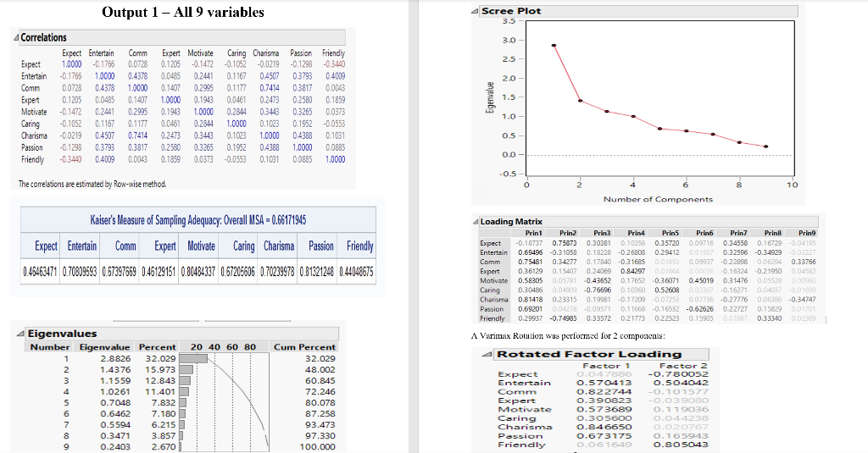This screenshot has width=868, height=453.
Task: Click percent value 15.973
Action: pyautogui.click(x=160, y=370)
